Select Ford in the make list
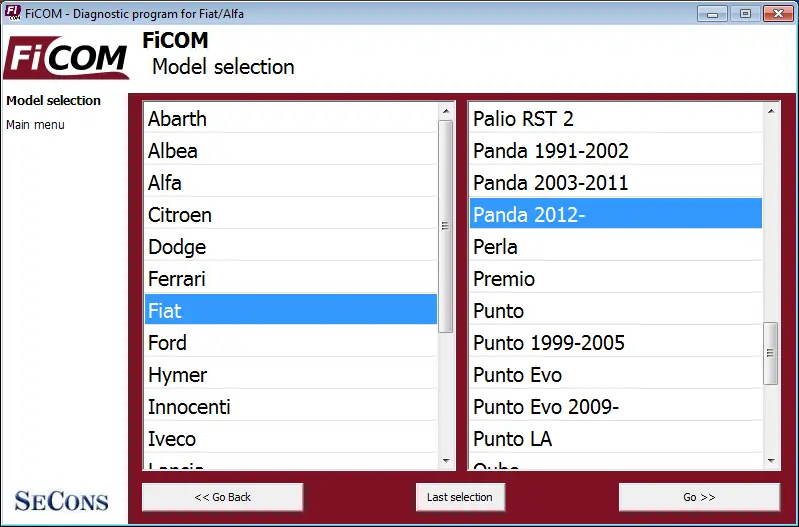Image resolution: width=799 pixels, height=527 pixels. pos(291,343)
